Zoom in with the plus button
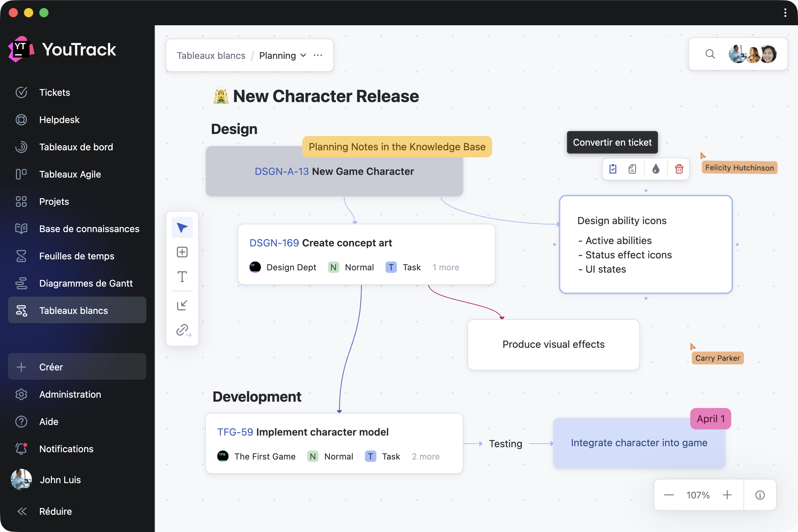Image resolution: width=798 pixels, height=532 pixels. pyautogui.click(x=727, y=495)
